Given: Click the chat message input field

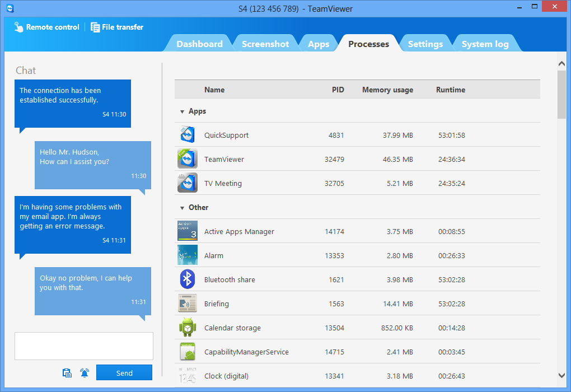Looking at the screenshot, I should click(84, 346).
